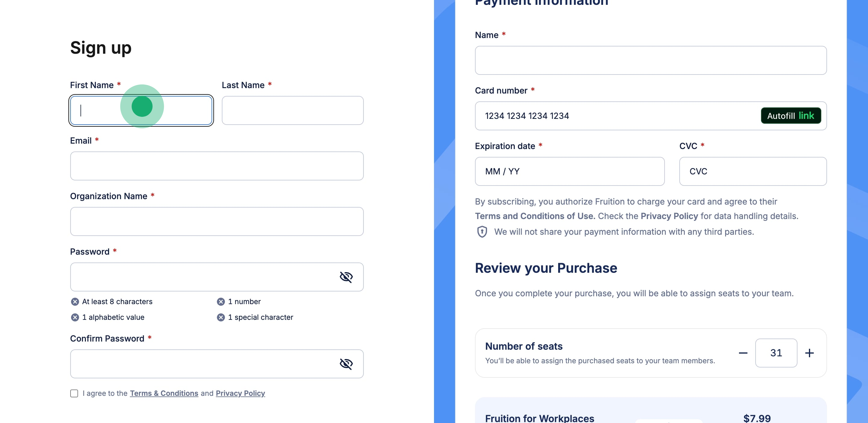Click the payment Name input field
This screenshot has height=423, width=868.
[x=650, y=60]
